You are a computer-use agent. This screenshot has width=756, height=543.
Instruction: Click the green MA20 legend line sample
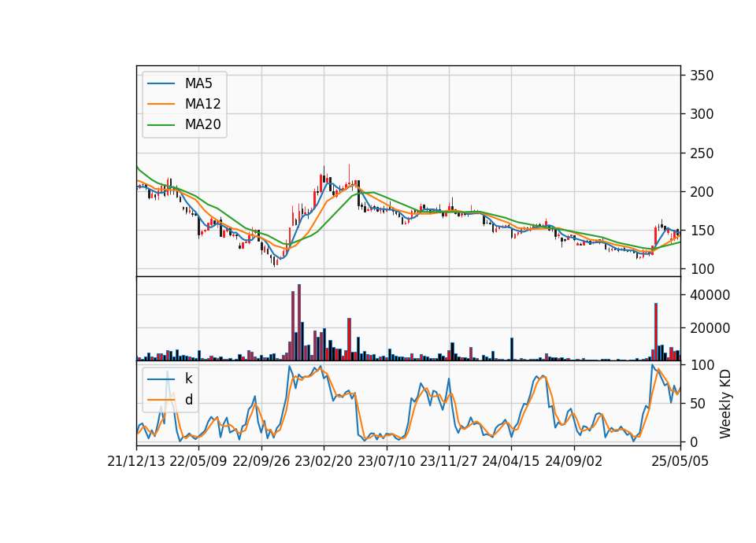click(x=161, y=125)
